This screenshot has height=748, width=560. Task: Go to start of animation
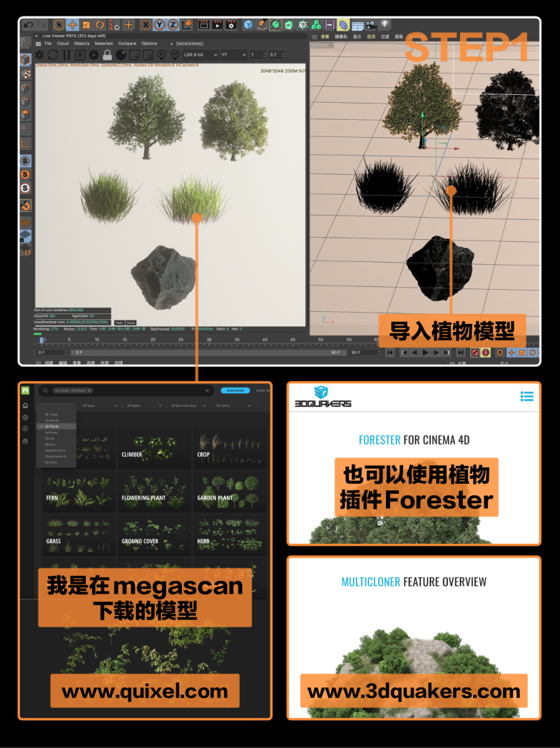point(390,353)
